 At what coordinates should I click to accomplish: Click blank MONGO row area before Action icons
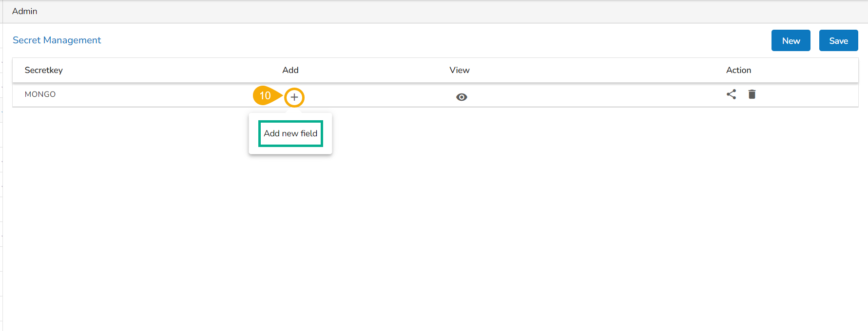609,95
